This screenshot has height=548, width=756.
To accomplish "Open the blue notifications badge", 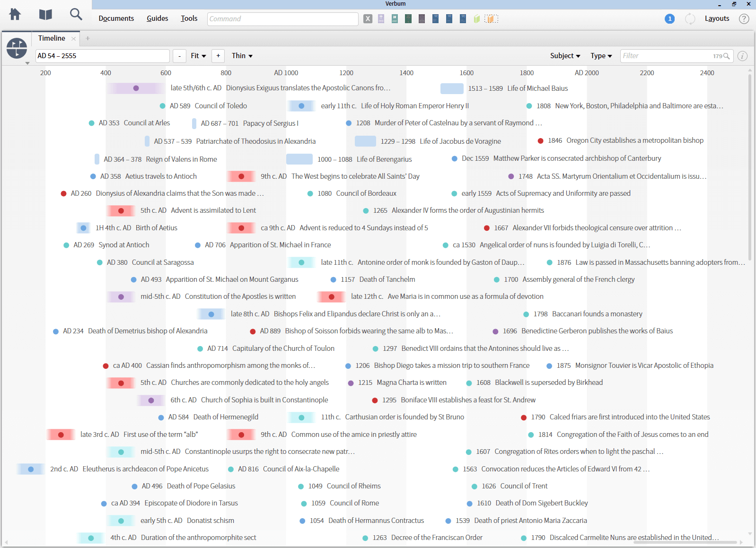I will tap(669, 19).
